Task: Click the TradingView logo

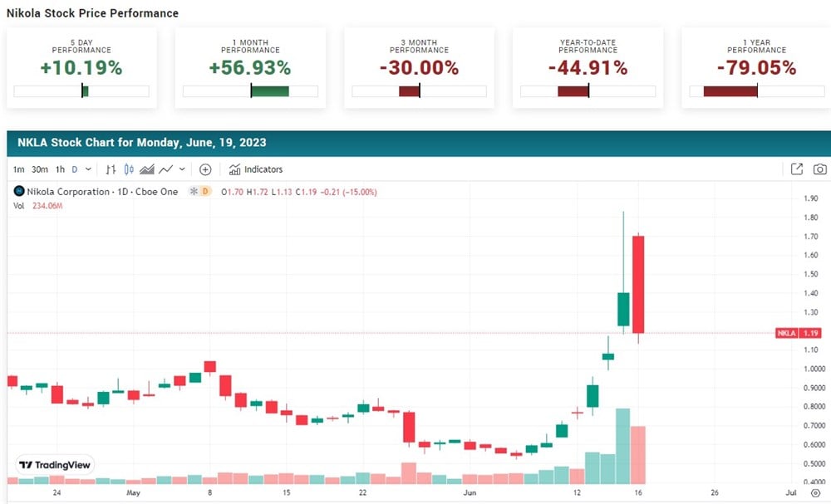Action: pos(55,465)
